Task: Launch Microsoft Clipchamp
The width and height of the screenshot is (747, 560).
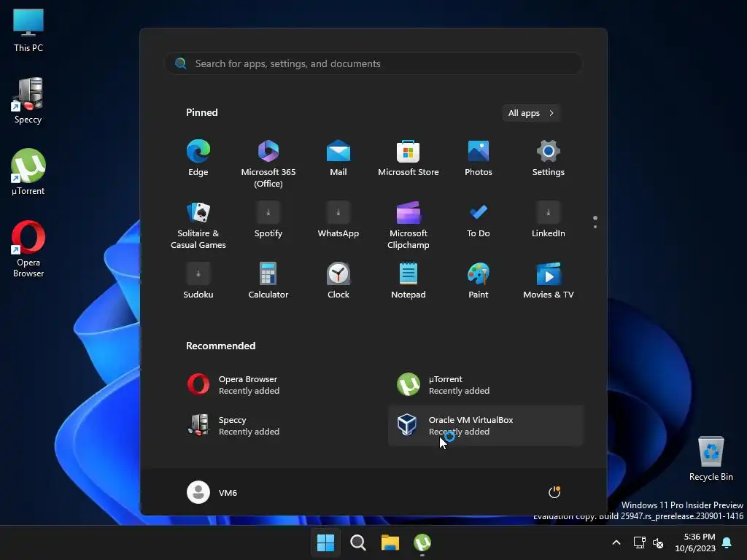Action: (409, 225)
